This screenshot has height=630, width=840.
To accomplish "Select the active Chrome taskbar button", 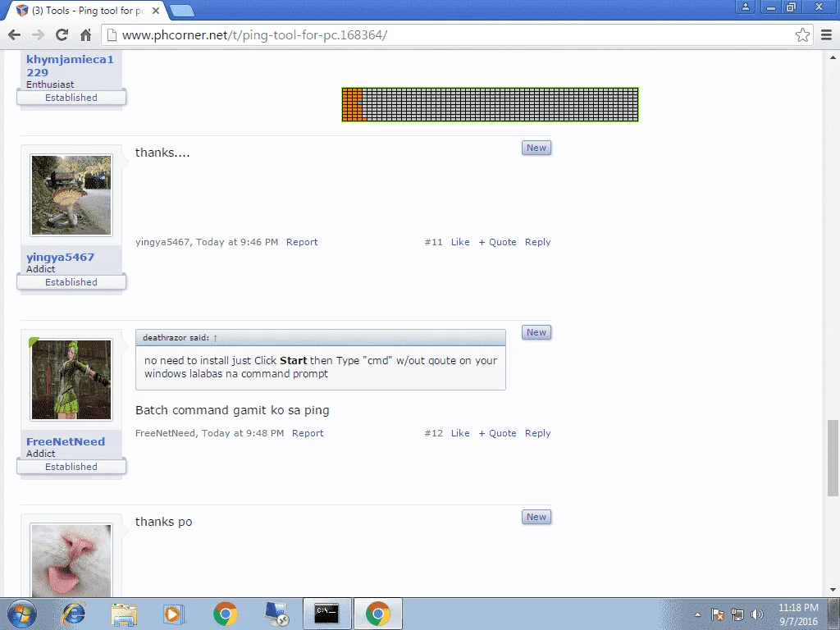I will 377,614.
